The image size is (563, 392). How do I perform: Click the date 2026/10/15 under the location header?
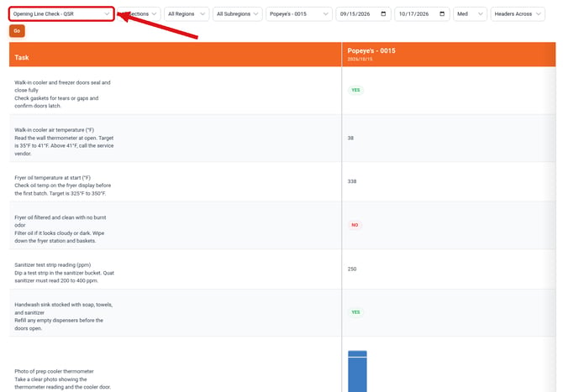360,59
